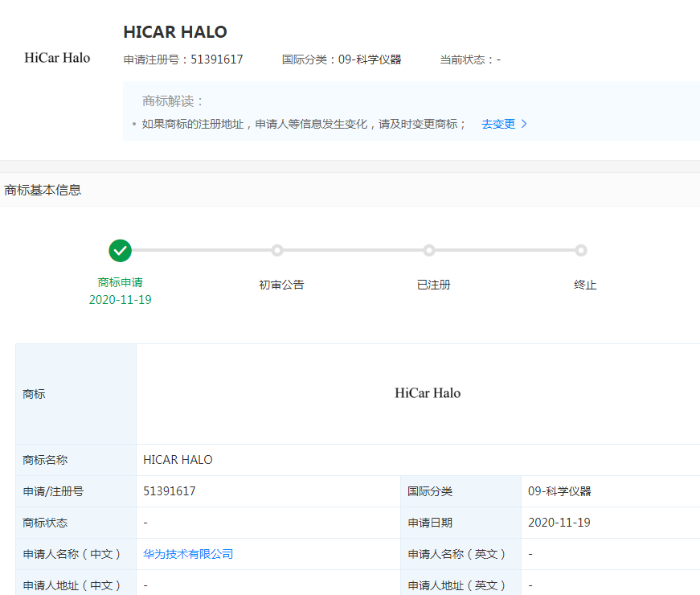
Task: Click the date 2020-11-19 under 商标申请
Action: [120, 300]
